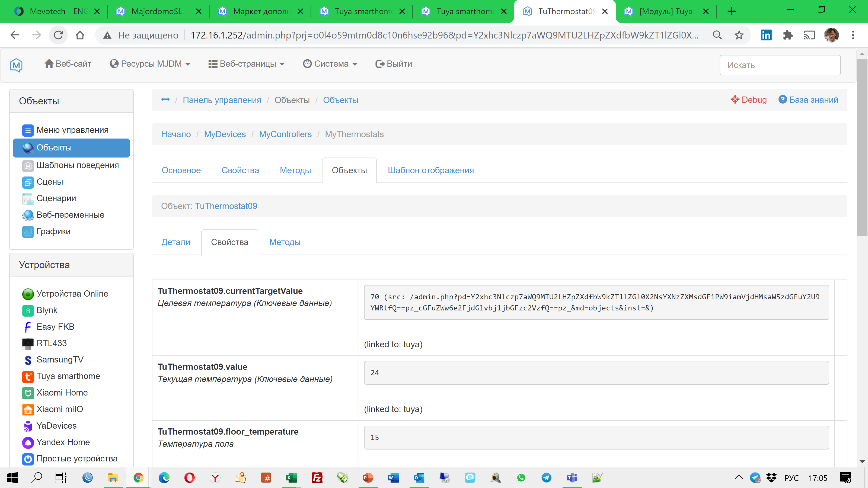
Task: Click the Yandex Home purple icon
Action: click(x=28, y=442)
